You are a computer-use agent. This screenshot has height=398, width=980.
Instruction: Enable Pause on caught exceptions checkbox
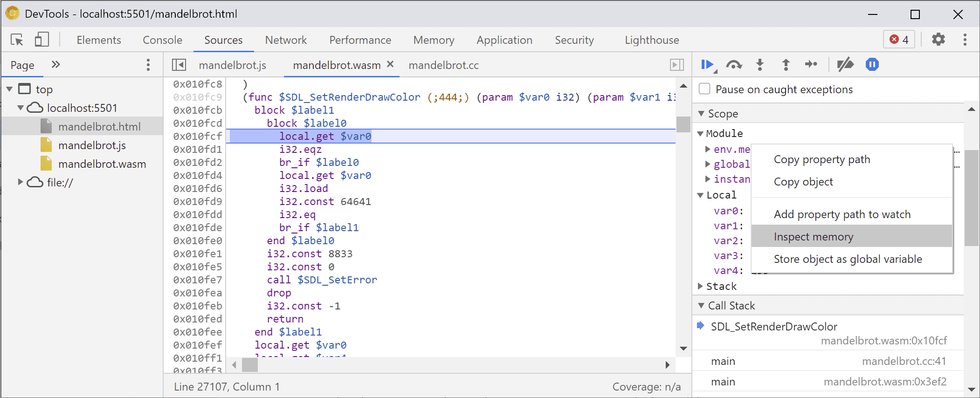pyautogui.click(x=705, y=89)
